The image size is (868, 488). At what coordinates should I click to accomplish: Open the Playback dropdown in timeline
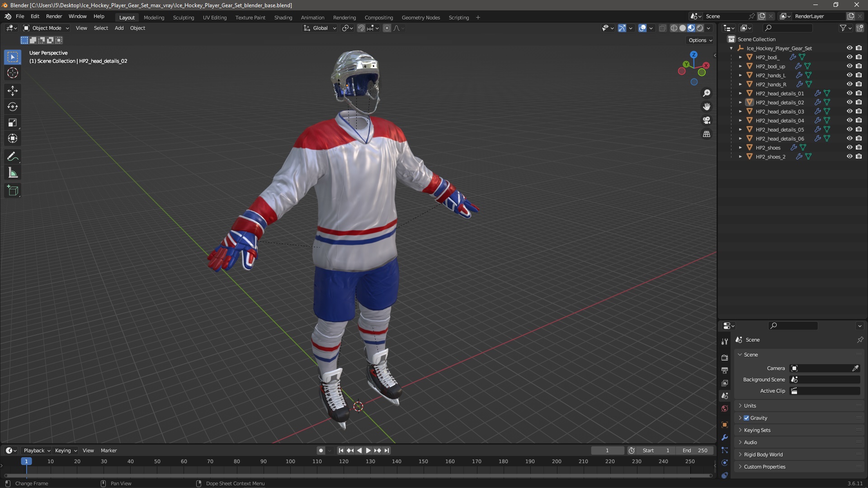click(x=37, y=450)
